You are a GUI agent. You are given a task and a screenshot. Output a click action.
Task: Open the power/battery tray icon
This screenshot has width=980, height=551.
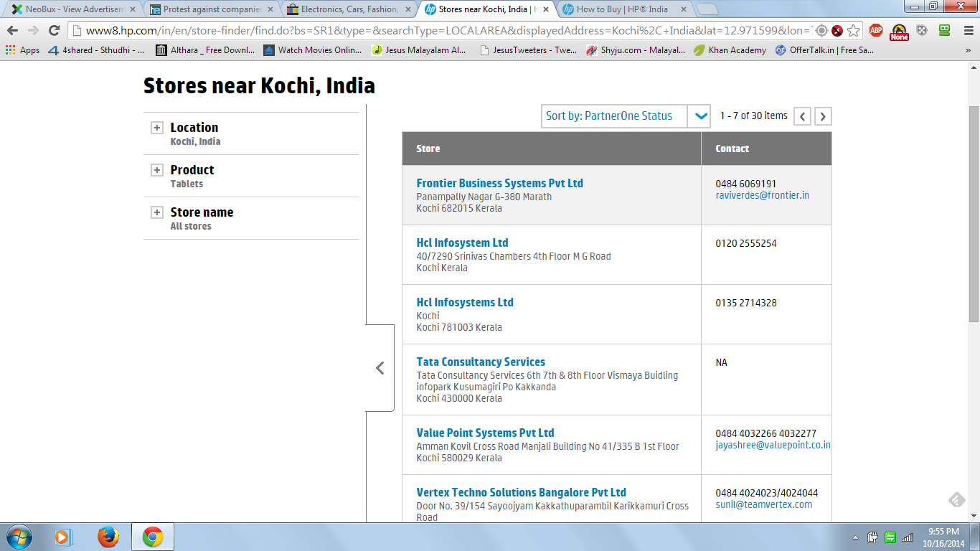pos(873,537)
